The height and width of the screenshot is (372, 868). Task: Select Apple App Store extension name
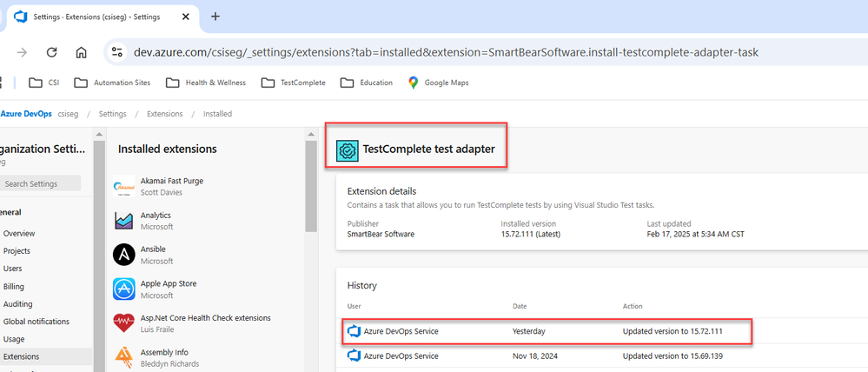click(169, 284)
